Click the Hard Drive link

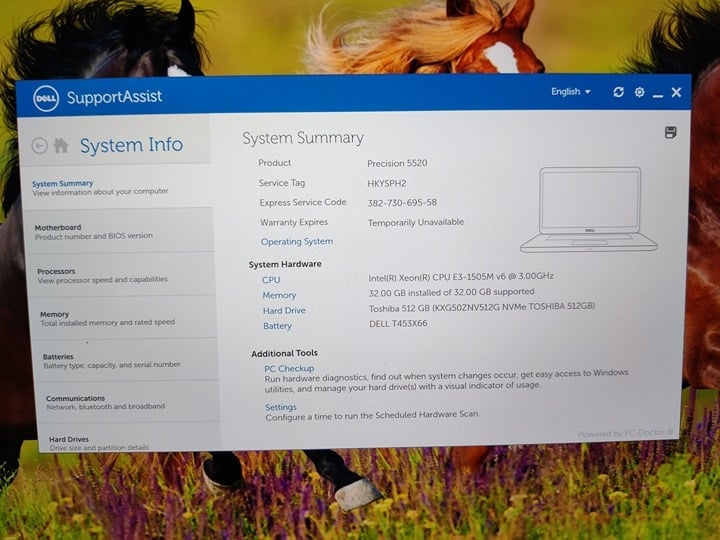(x=284, y=311)
